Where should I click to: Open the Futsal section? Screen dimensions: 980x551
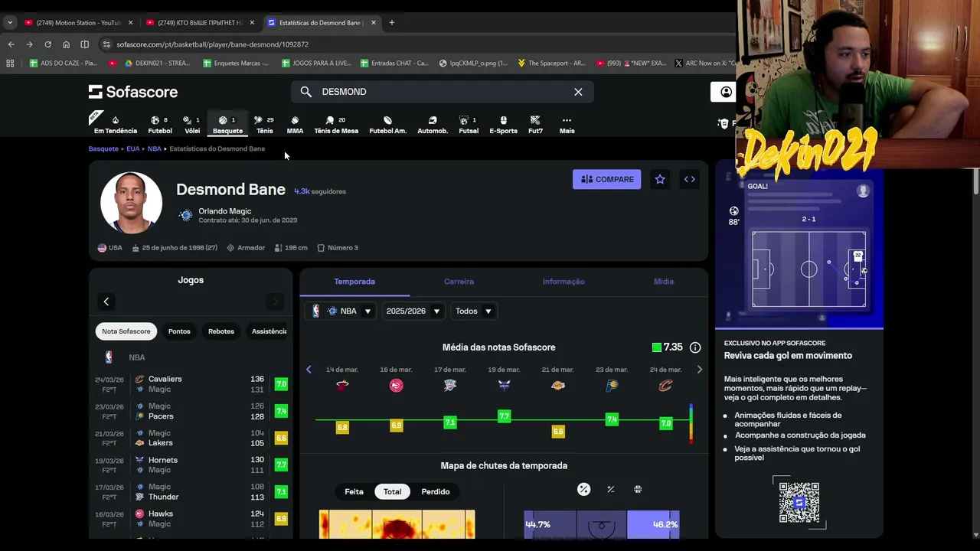tap(469, 124)
